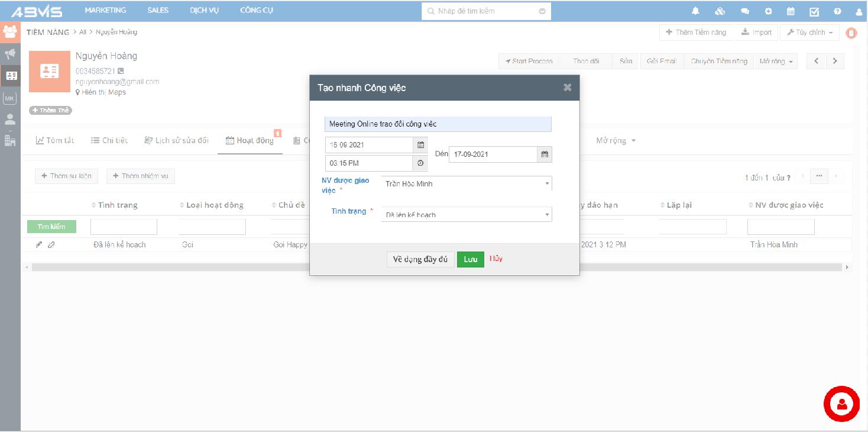Expand the NV được giao việc dropdown
Screen dimensions: 868x432
pyautogui.click(x=467, y=184)
